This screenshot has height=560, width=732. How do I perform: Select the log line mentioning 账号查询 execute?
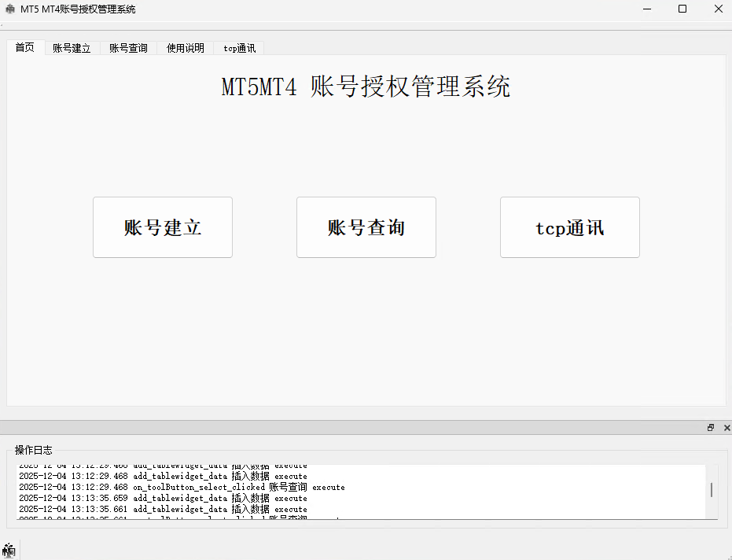(181, 487)
